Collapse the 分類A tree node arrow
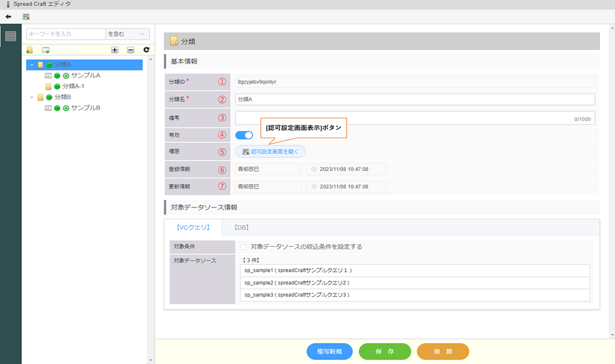 [x=32, y=65]
